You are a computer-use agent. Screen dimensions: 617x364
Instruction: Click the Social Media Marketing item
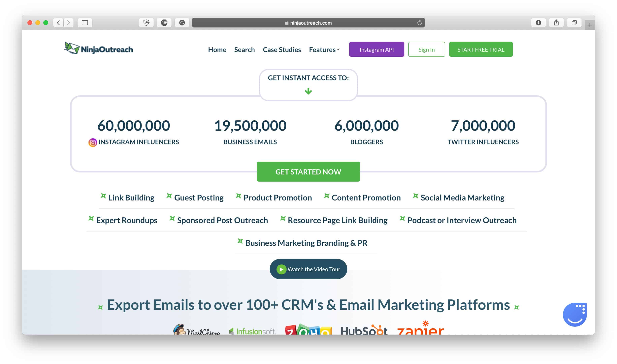(459, 197)
